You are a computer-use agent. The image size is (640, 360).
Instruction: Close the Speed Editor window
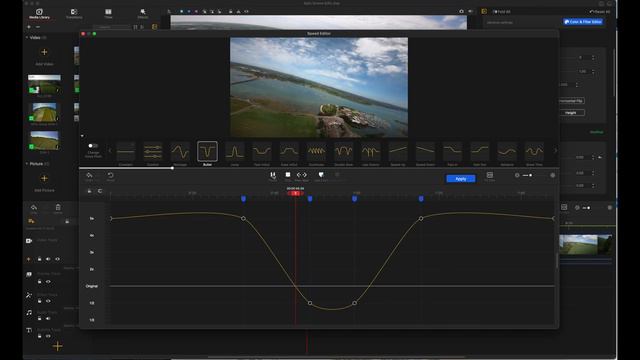83,34
